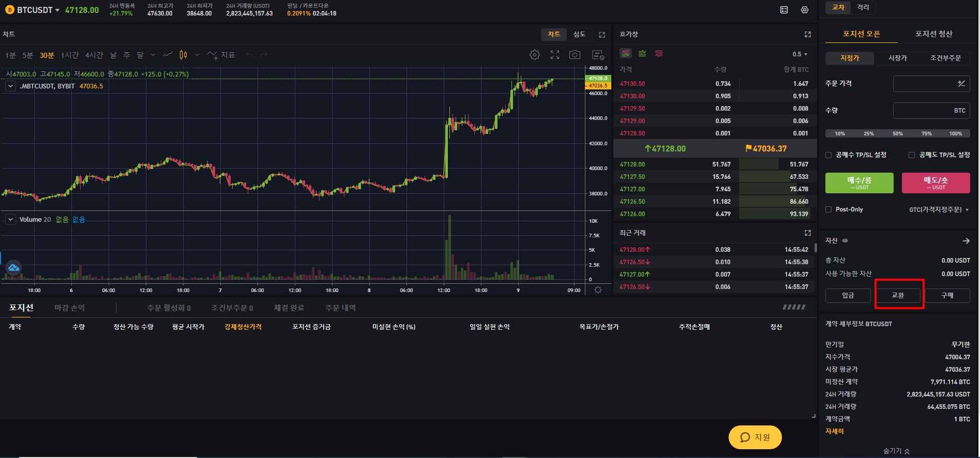Take a chart snapshot with camera icon
The height and width of the screenshot is (458, 980).
point(575,55)
